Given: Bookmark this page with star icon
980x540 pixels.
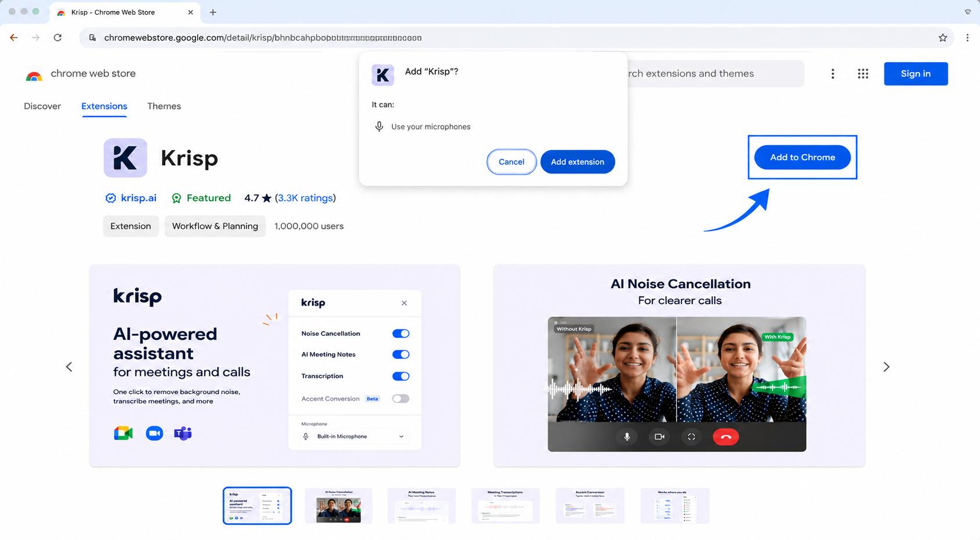Looking at the screenshot, I should 943,38.
